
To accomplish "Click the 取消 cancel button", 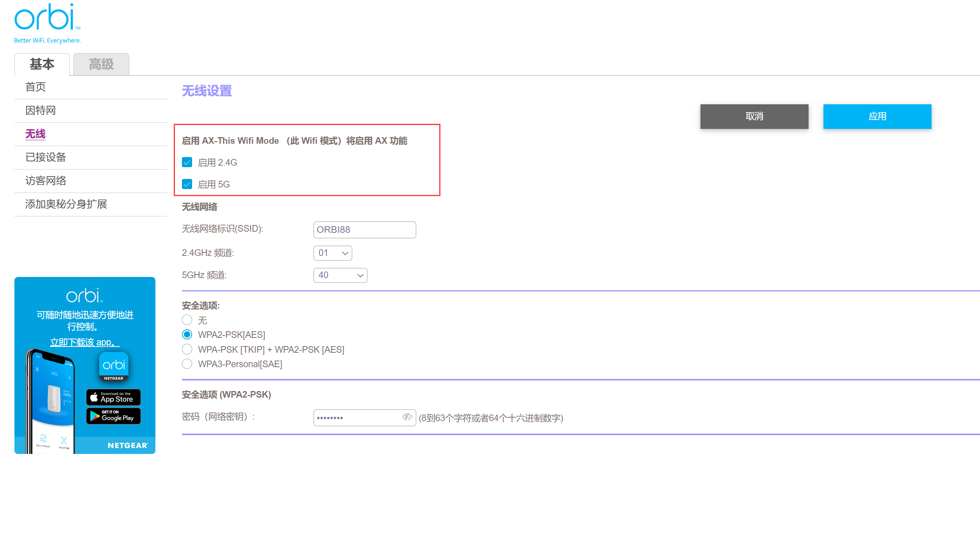I will point(754,116).
